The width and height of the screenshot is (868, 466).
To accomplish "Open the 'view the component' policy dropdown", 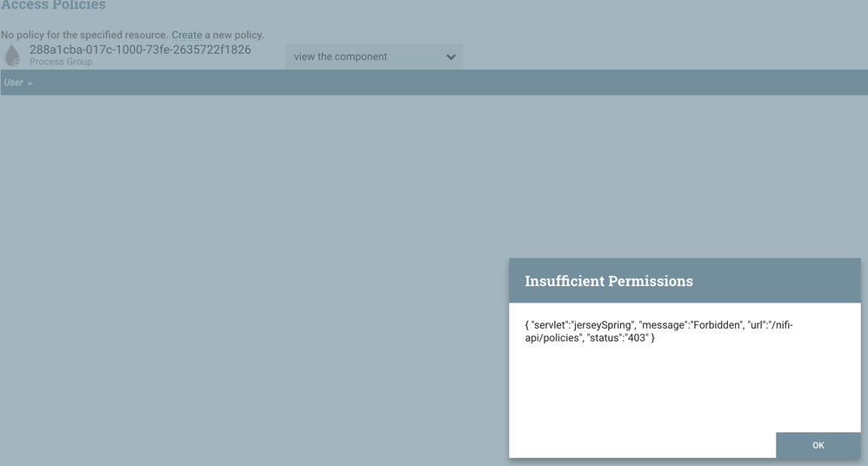I will coord(374,57).
